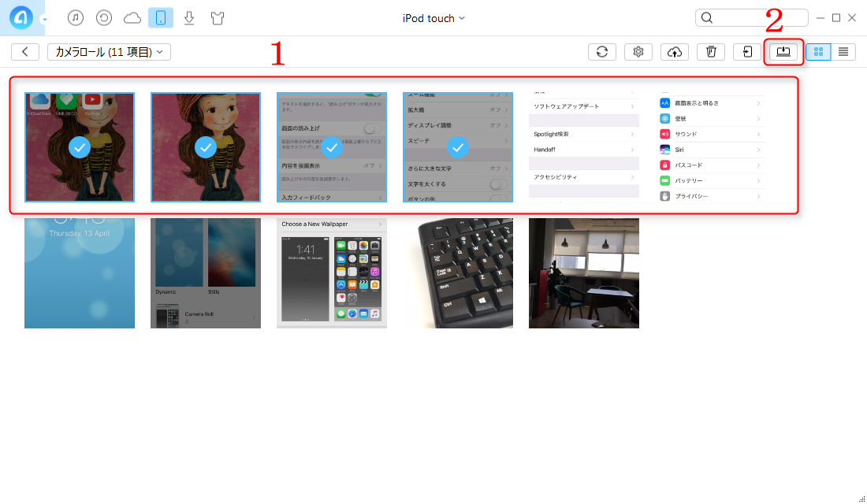The width and height of the screenshot is (867, 504).
Task: Maximize the AnyTrans window
Action: (836, 17)
